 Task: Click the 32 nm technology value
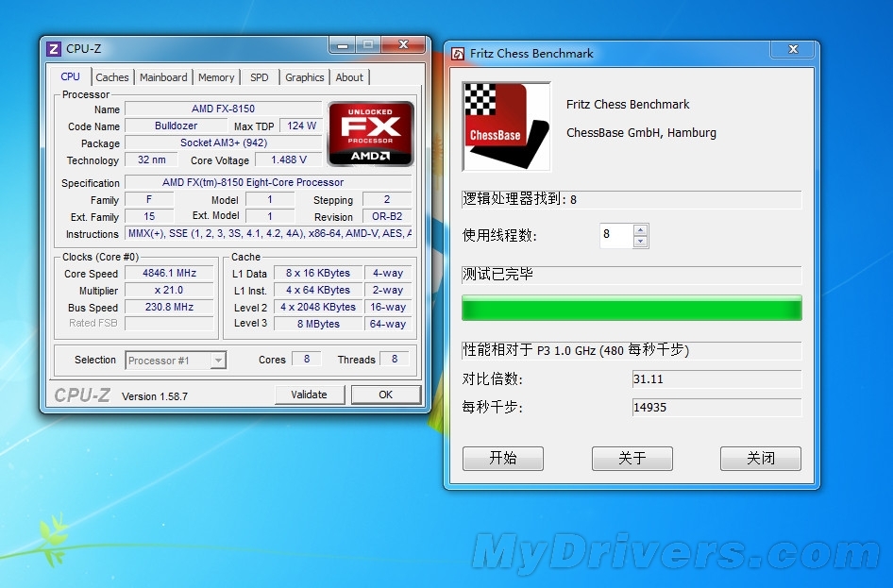point(151,160)
